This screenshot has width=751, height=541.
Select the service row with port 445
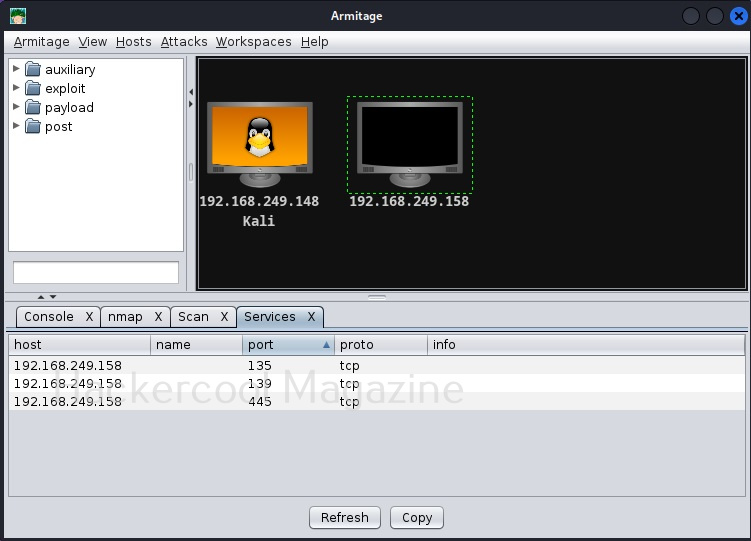pyautogui.click(x=376, y=401)
